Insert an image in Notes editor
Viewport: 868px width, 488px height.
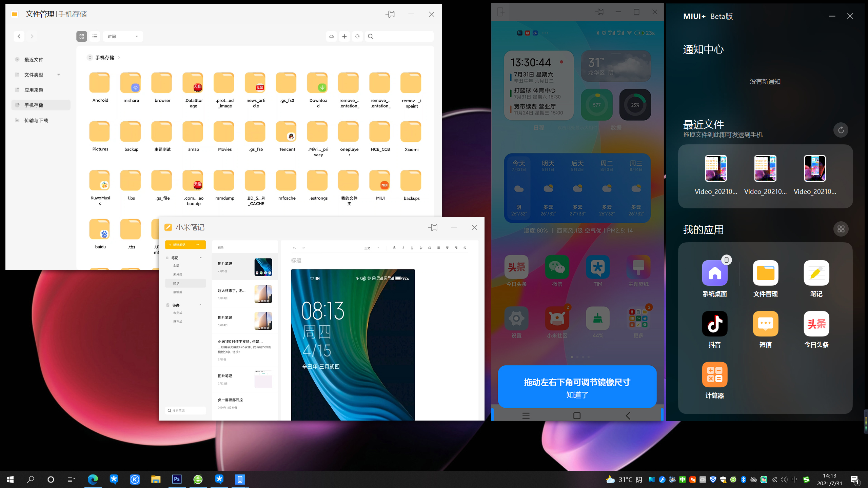pos(465,248)
